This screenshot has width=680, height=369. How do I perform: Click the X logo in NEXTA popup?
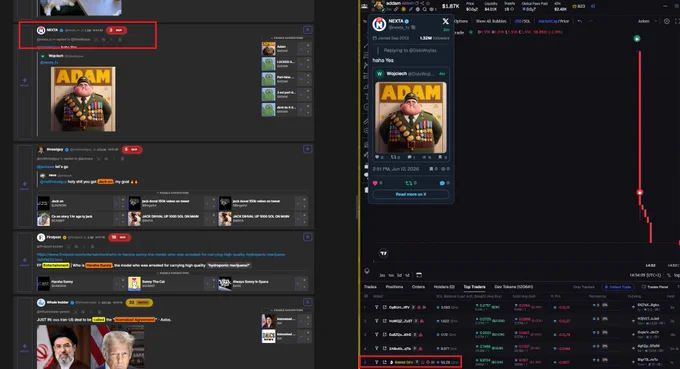[x=445, y=21]
